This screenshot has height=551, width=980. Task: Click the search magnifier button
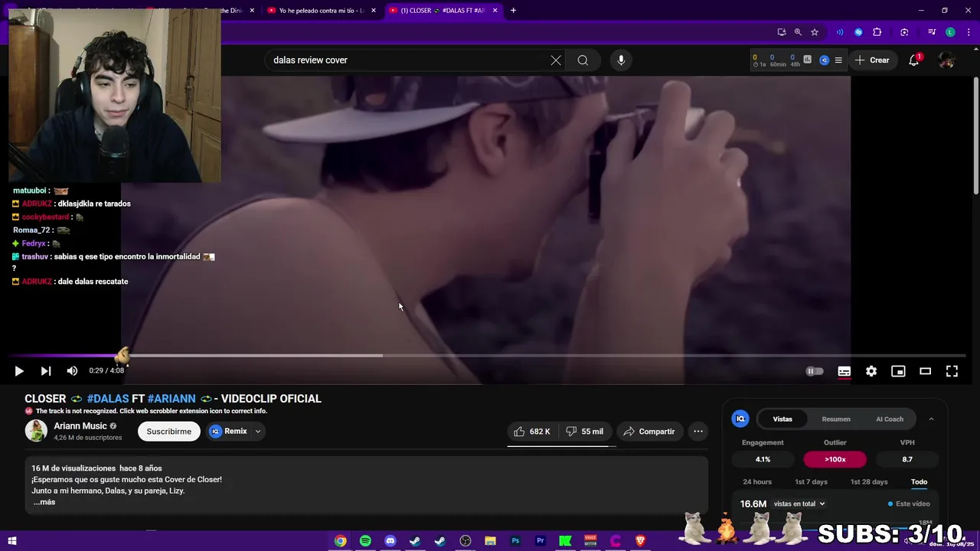click(583, 60)
